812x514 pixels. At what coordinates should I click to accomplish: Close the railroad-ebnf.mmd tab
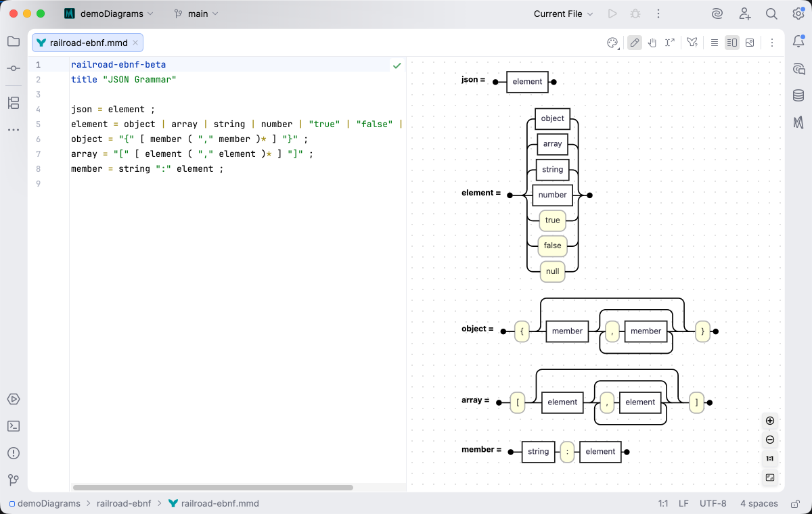(x=135, y=43)
